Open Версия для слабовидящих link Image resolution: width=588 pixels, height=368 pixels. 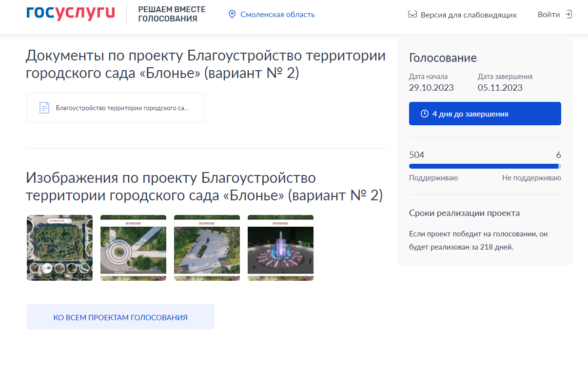469,15
